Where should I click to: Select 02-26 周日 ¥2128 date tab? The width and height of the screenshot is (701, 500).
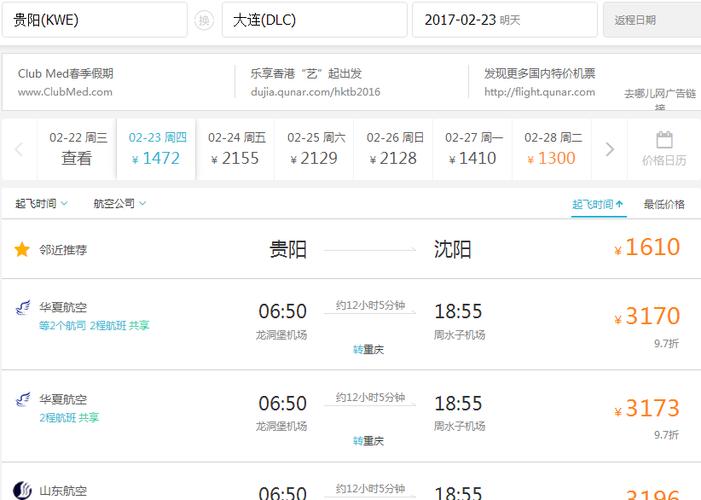394,149
